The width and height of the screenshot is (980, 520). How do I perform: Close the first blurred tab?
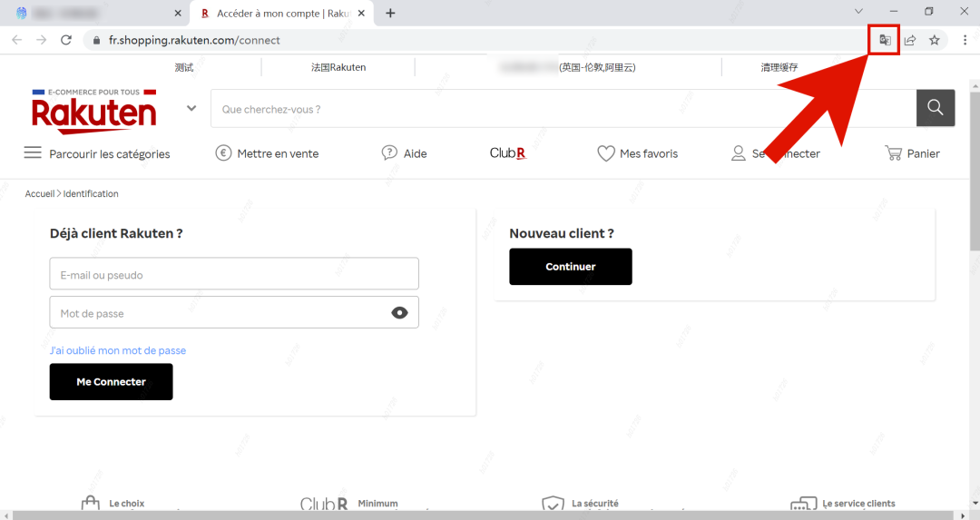178,13
